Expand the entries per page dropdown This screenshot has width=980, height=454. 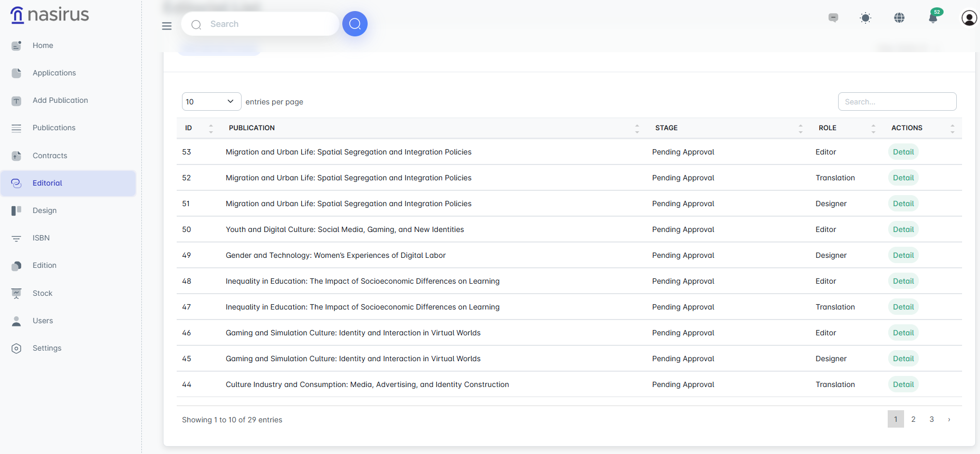pyautogui.click(x=211, y=102)
